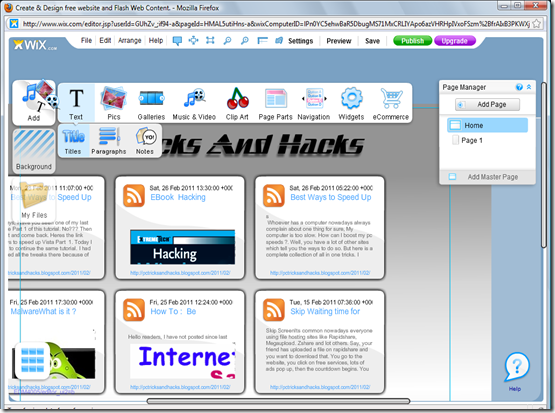Screen dimensions: 555x413
Task: Open the How To: Be post link
Action: 173,311
